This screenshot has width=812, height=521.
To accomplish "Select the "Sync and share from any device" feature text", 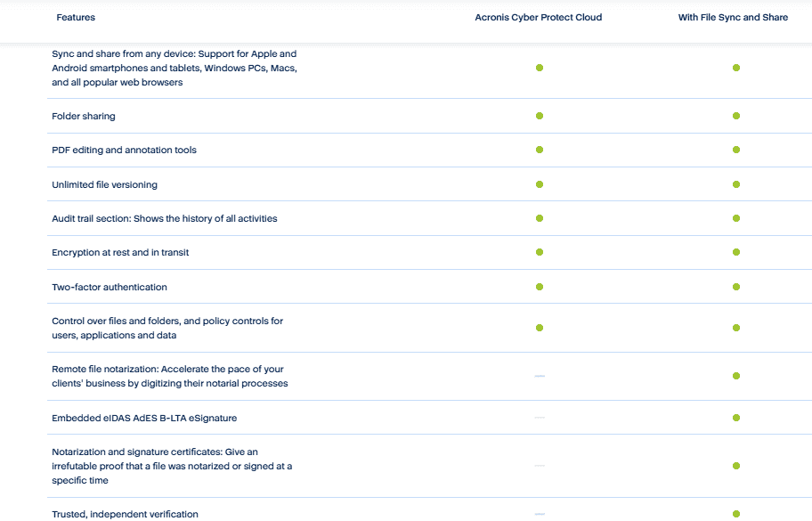I will [x=175, y=68].
